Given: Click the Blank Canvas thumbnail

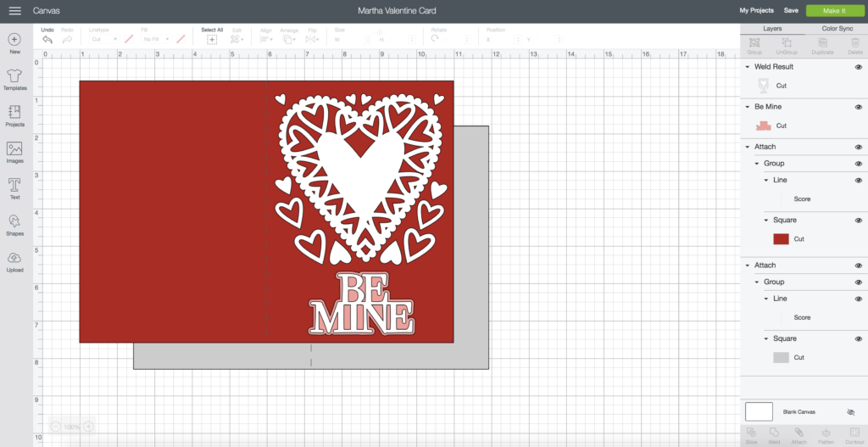Looking at the screenshot, I should [x=759, y=412].
